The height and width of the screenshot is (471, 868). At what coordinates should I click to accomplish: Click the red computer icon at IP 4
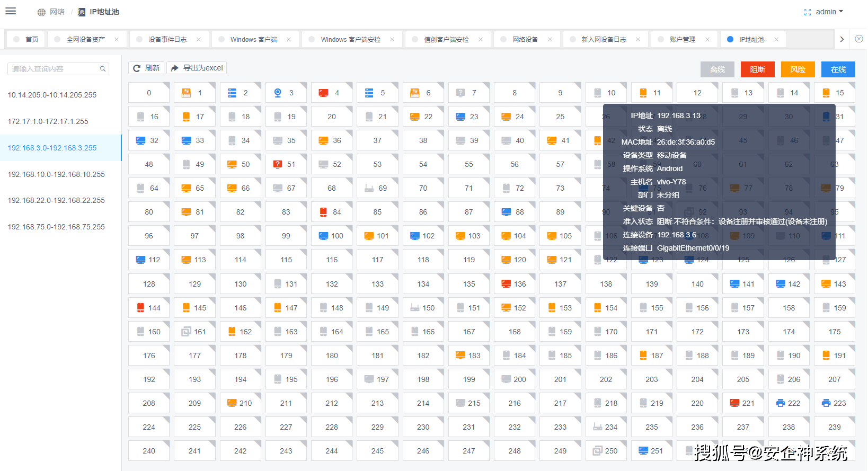click(323, 93)
